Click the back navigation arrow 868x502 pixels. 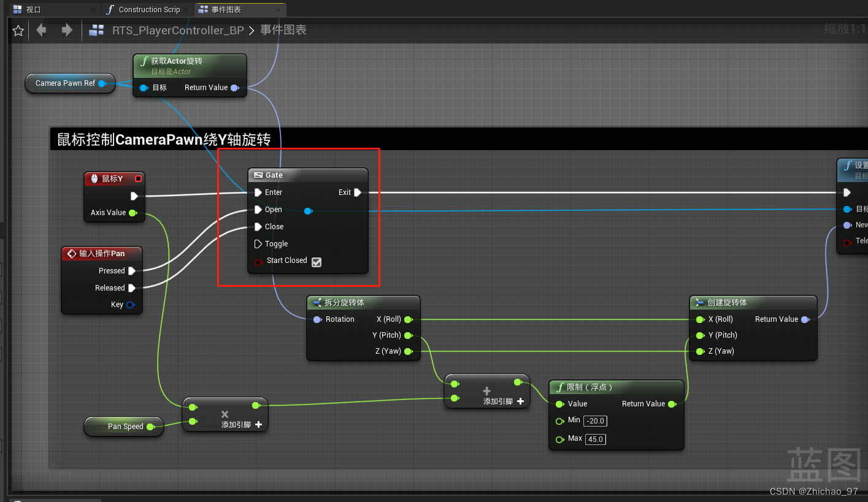click(40, 29)
